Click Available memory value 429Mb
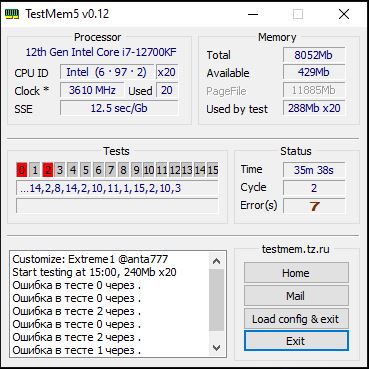Viewport: 369px width, 369px height. pos(314,72)
